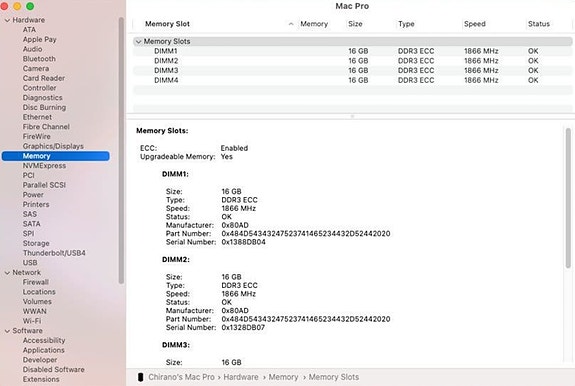Viewport: 575px width, 386px height.
Task: Open Wi-Fi network info
Action: [x=32, y=321]
